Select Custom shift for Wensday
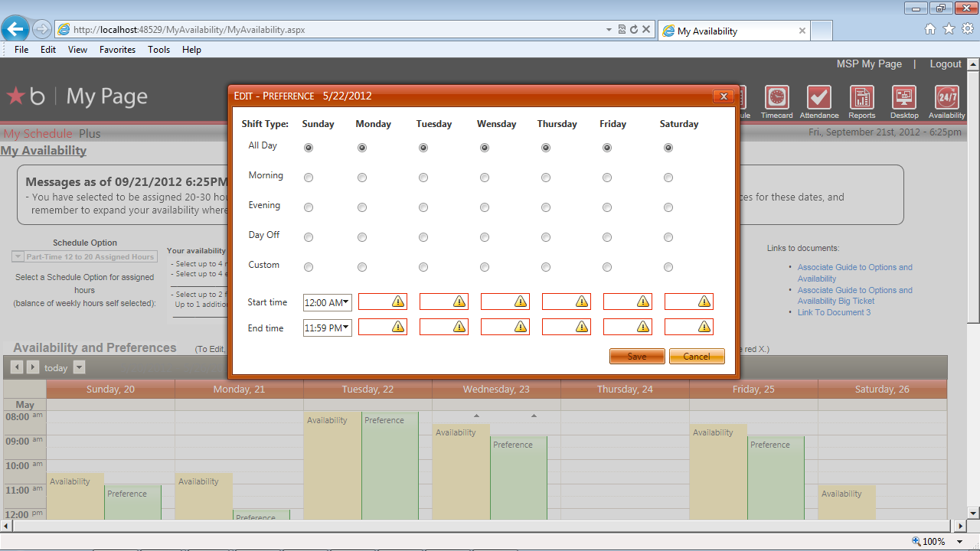The width and height of the screenshot is (980, 551). click(485, 267)
